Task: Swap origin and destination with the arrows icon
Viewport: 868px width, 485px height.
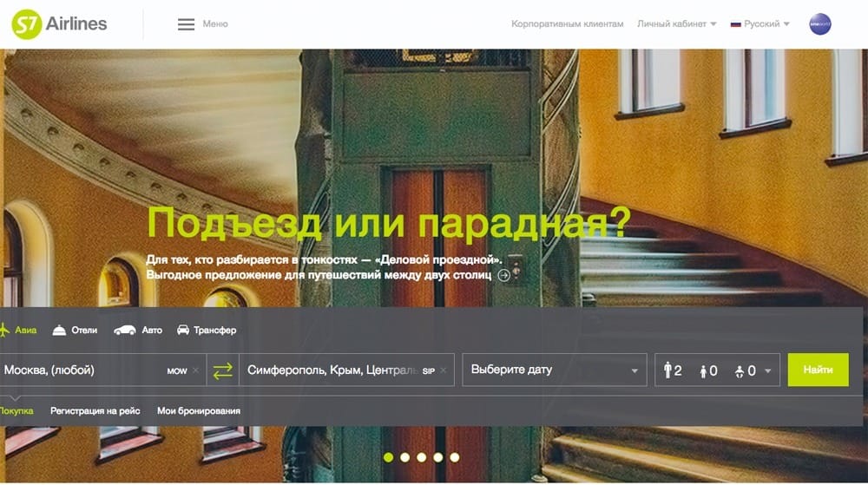Action: point(223,370)
